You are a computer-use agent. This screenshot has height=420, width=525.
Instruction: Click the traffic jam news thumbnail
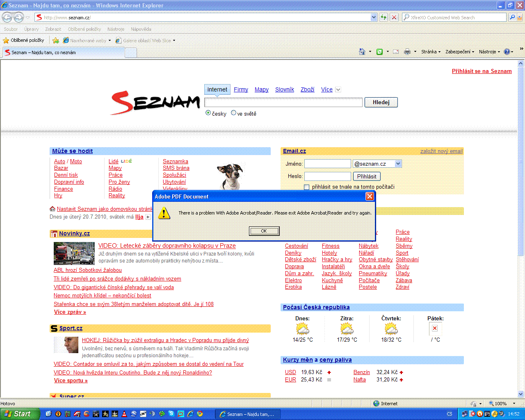[74, 253]
